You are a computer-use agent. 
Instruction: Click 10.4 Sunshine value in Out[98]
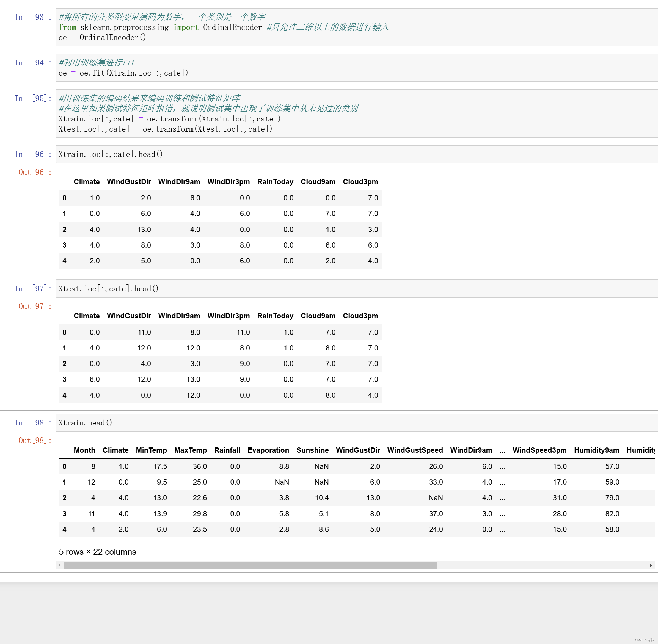pos(322,497)
